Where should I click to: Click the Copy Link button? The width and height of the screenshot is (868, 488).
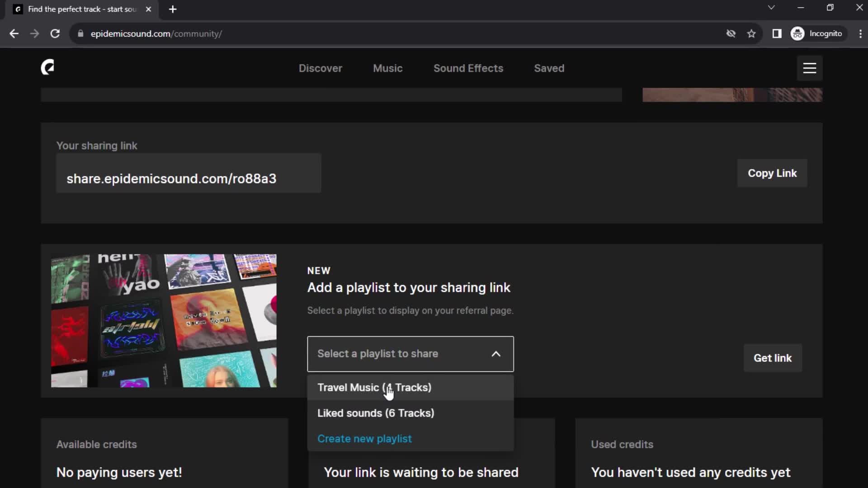(773, 174)
